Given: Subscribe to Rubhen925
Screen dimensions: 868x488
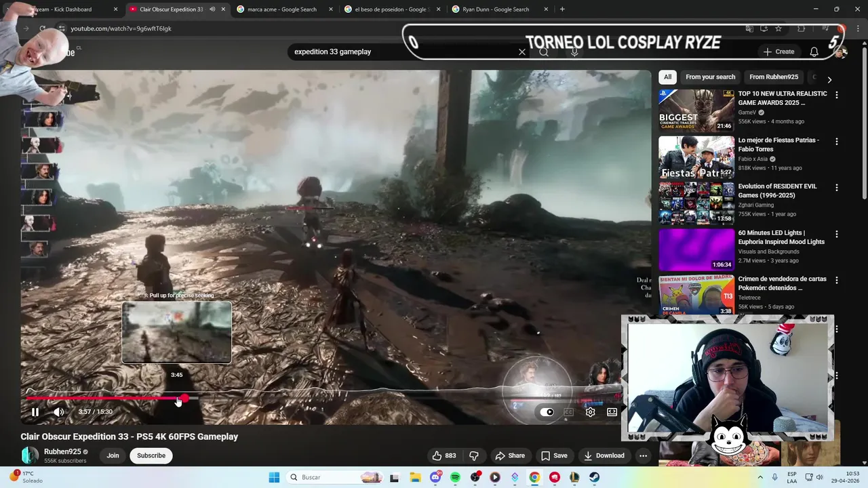Looking at the screenshot, I should click(x=151, y=455).
